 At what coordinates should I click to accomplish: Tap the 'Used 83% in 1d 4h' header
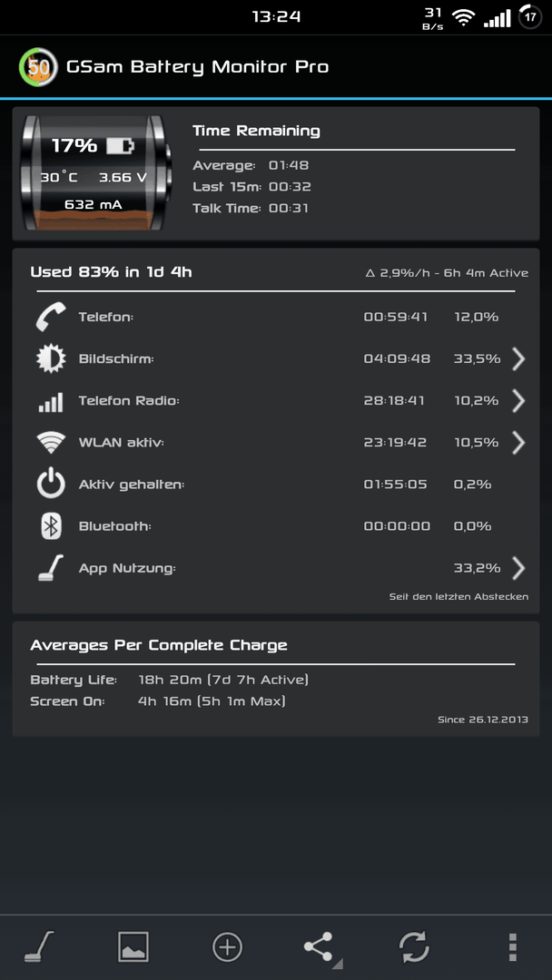point(112,272)
